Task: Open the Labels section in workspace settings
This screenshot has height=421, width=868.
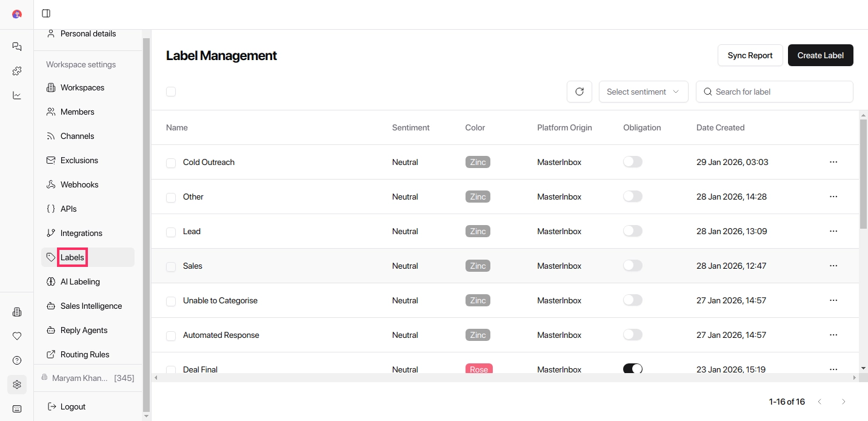Action: 73,257
